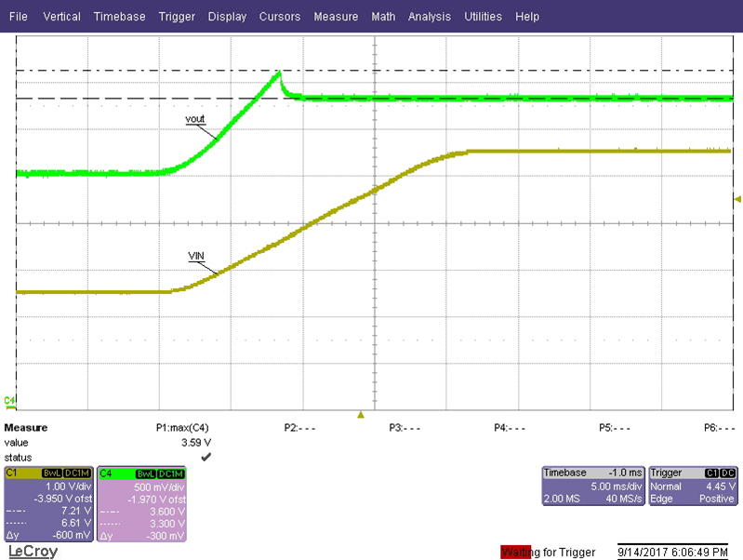Viewport: 743px width, 560px height.
Task: Click the date and time display
Action: coord(672,552)
